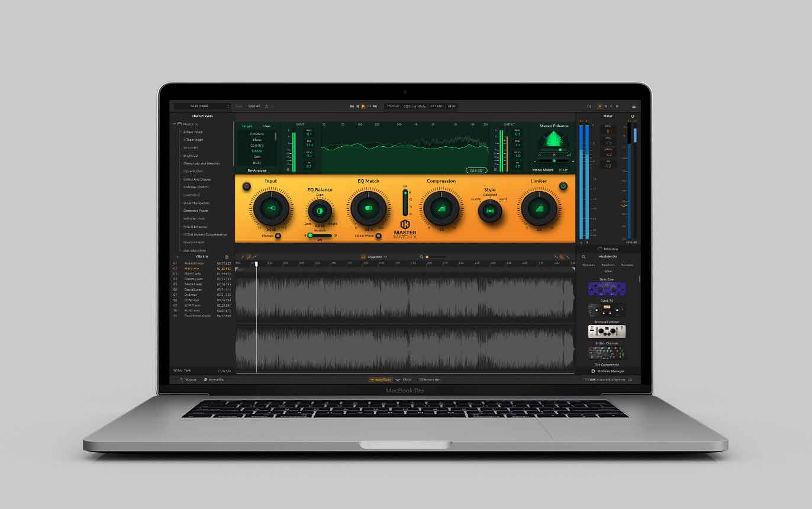Select the Ambient target genre
The image size is (812, 509).
(x=257, y=134)
